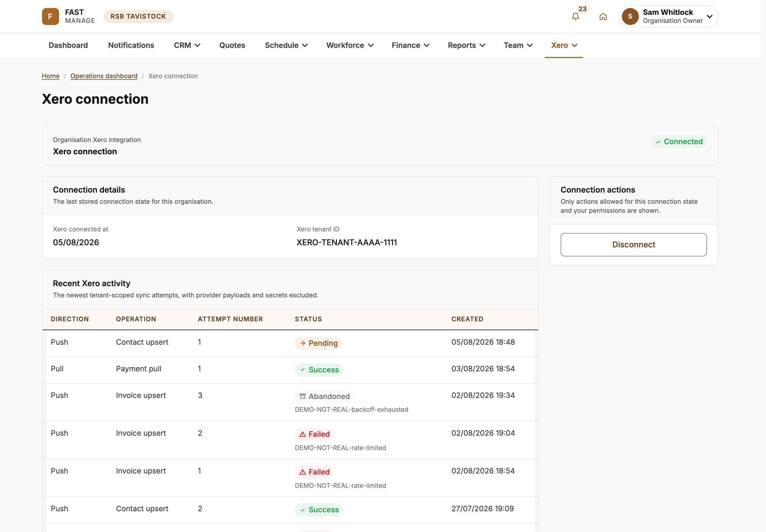This screenshot has width=766, height=532.
Task: Click Failed badge at 02/08/2026 18:54 row
Action: click(314, 472)
